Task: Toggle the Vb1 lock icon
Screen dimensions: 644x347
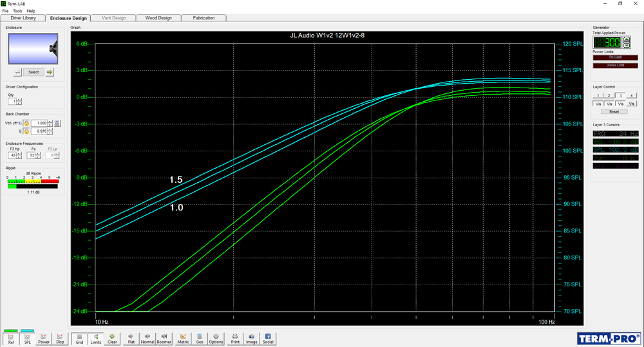Action: click(26, 123)
